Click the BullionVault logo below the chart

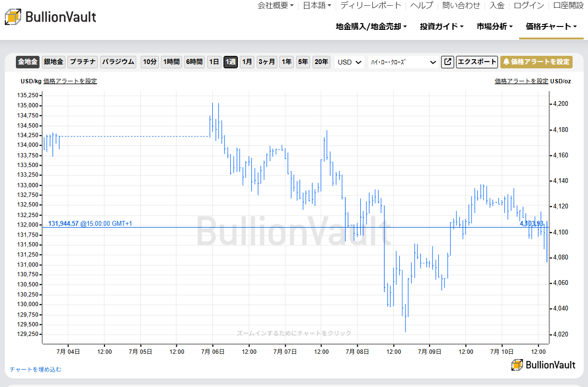click(x=543, y=365)
